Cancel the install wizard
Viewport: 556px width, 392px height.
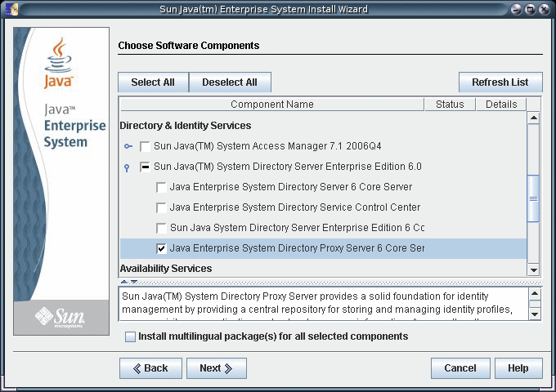click(x=460, y=368)
